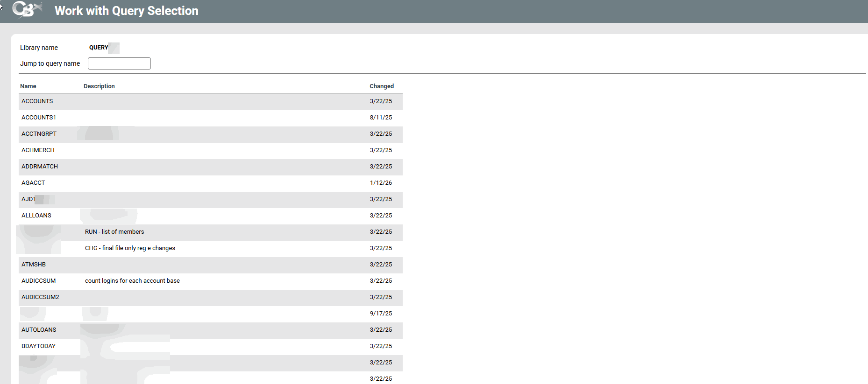868x384 pixels.
Task: Open the ACCTNGRPT query
Action: [x=39, y=134]
